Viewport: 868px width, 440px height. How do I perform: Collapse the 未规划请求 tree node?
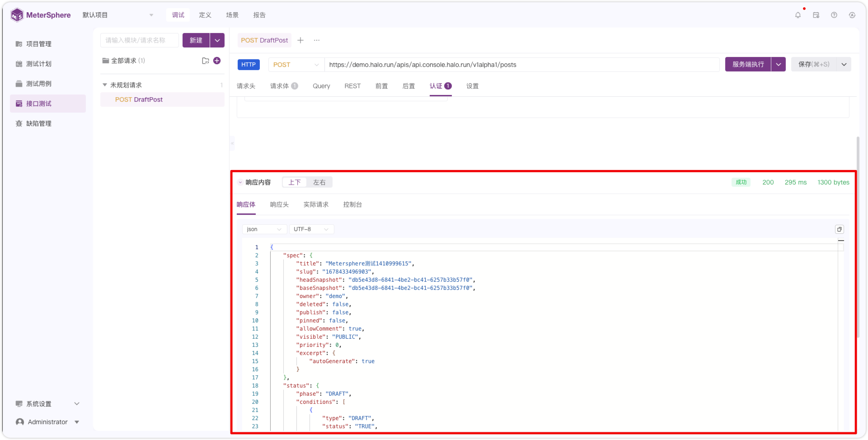tap(105, 85)
